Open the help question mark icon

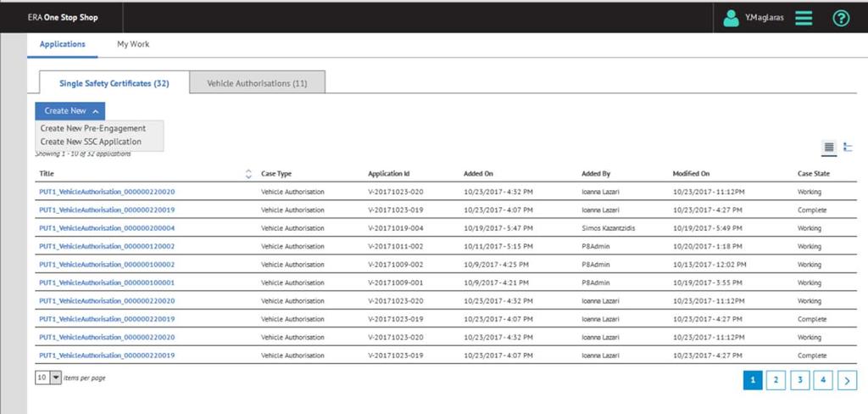[x=841, y=19]
